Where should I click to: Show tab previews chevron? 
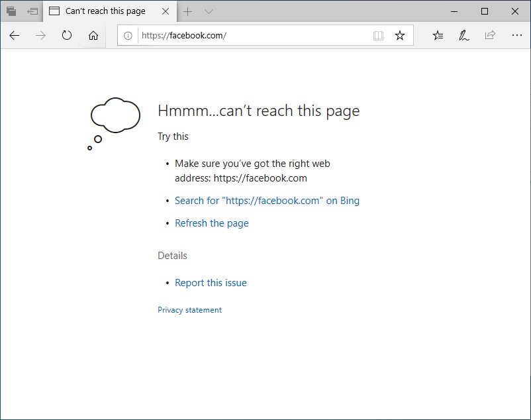coord(209,11)
